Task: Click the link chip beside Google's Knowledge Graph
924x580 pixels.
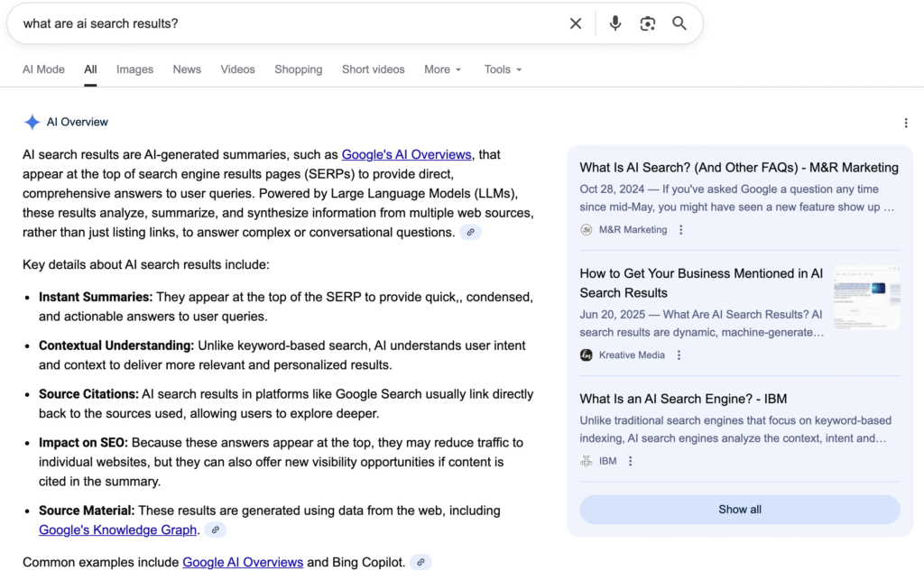Action: 215,529
